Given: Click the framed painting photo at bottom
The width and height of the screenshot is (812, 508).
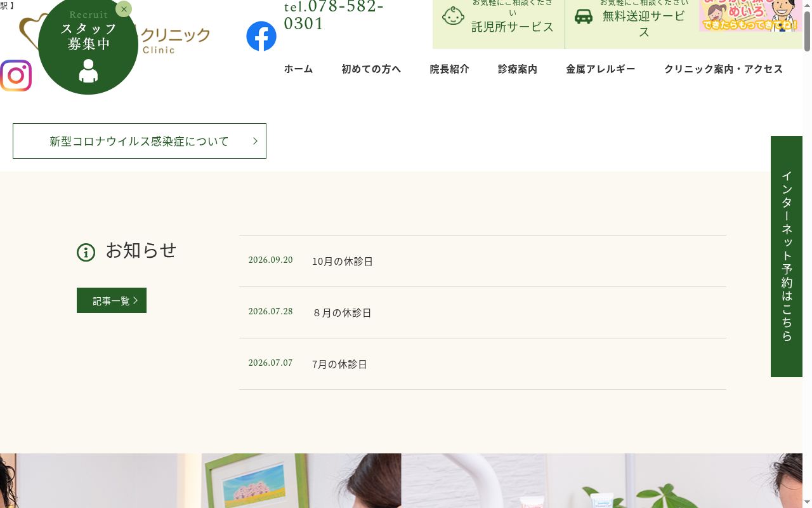Looking at the screenshot, I should pos(256,482).
